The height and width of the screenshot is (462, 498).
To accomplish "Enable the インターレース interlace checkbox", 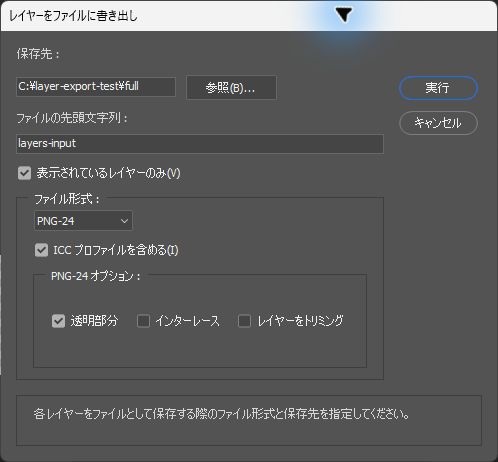I will coord(143,321).
